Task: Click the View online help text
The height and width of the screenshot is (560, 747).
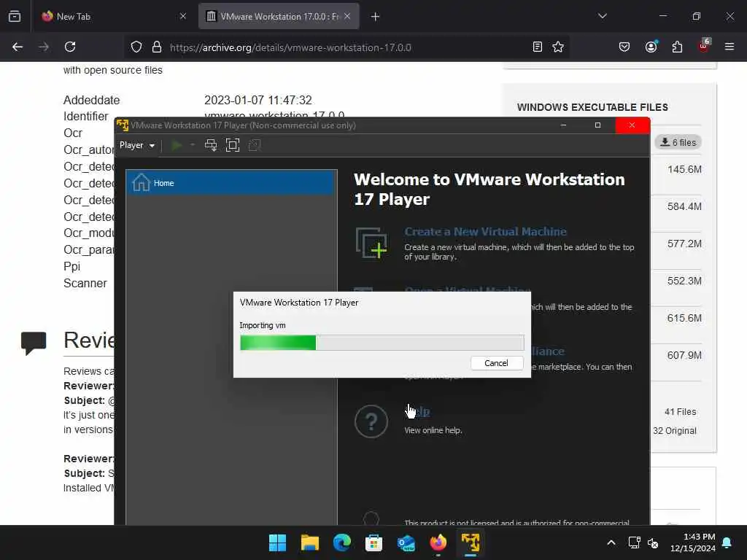Action: [433, 430]
